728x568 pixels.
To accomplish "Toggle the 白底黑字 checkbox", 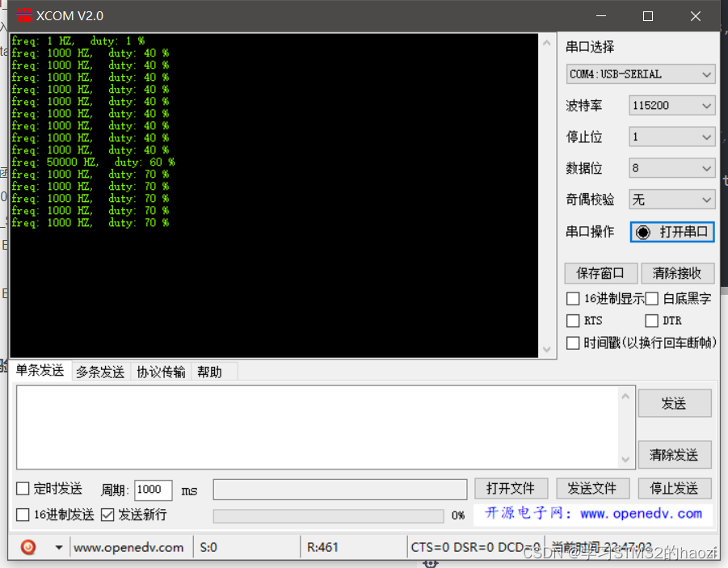I will click(652, 299).
